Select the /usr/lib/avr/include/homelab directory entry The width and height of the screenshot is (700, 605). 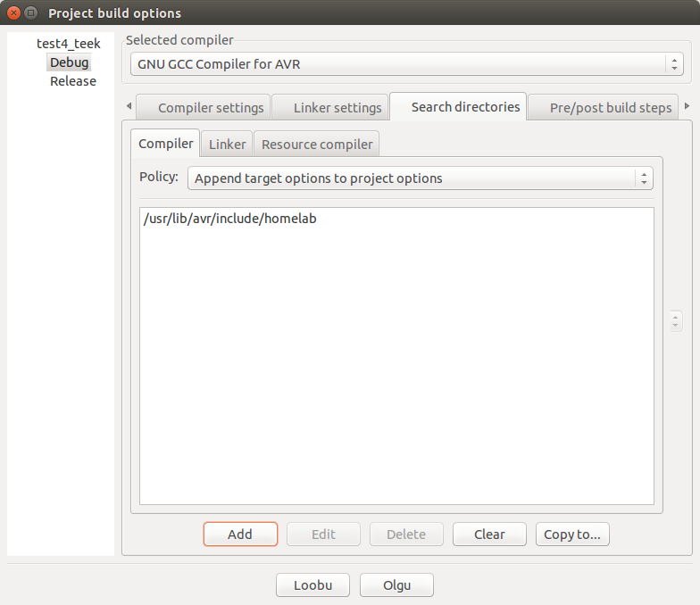[229, 220]
